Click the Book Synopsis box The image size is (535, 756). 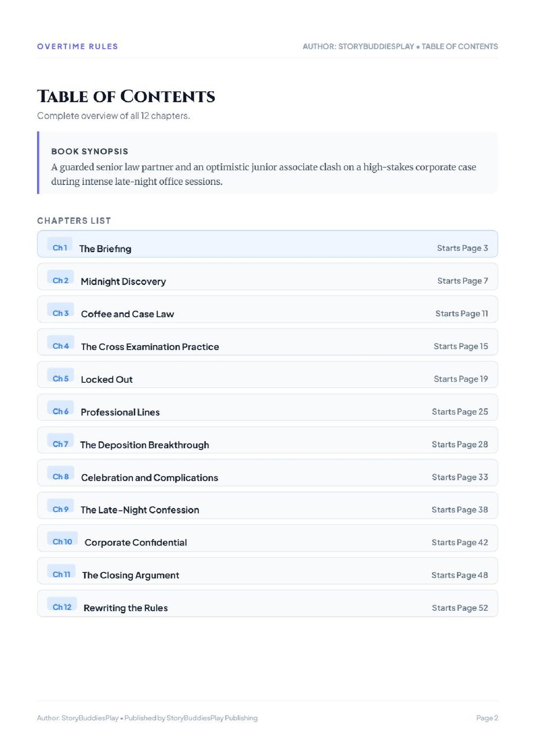click(x=267, y=163)
